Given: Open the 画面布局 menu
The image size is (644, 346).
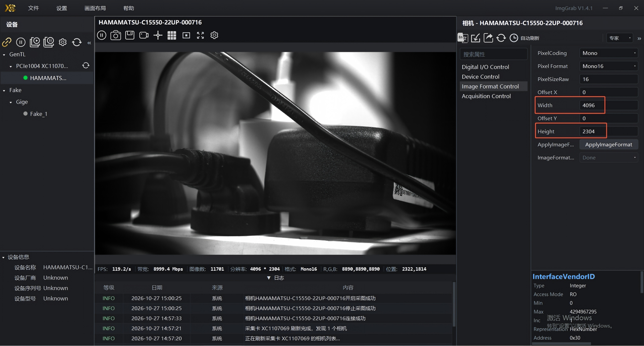Looking at the screenshot, I should (95, 8).
